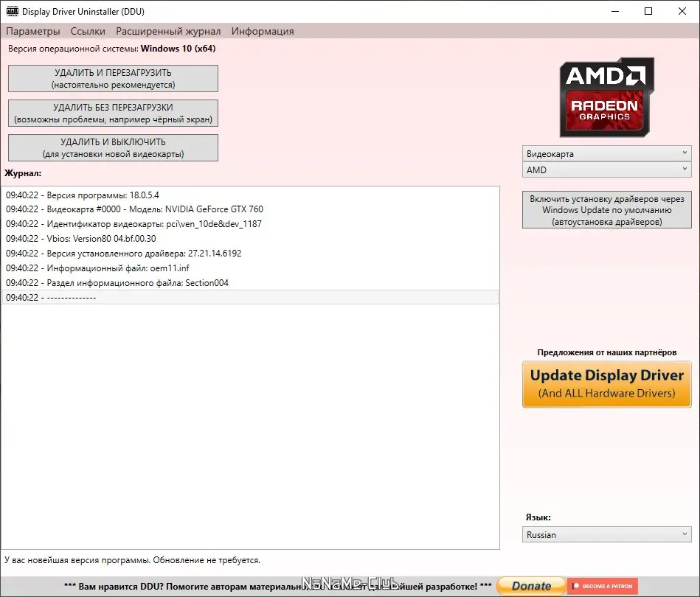Click УДАЛИТЬ И ПЕРЕЗАГРУЗИТЬ button
Image resolution: width=700 pixels, height=597 pixels.
click(113, 79)
